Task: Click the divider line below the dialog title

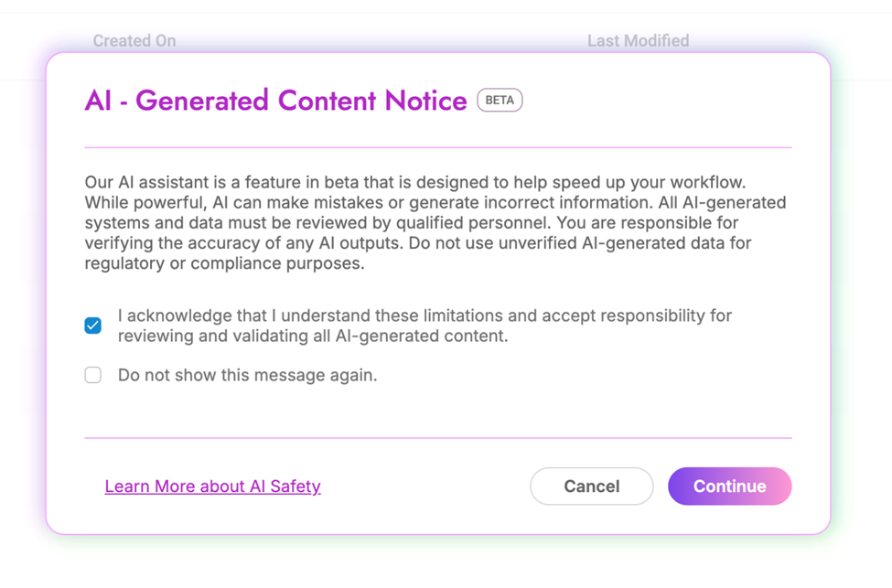Action: click(437, 146)
